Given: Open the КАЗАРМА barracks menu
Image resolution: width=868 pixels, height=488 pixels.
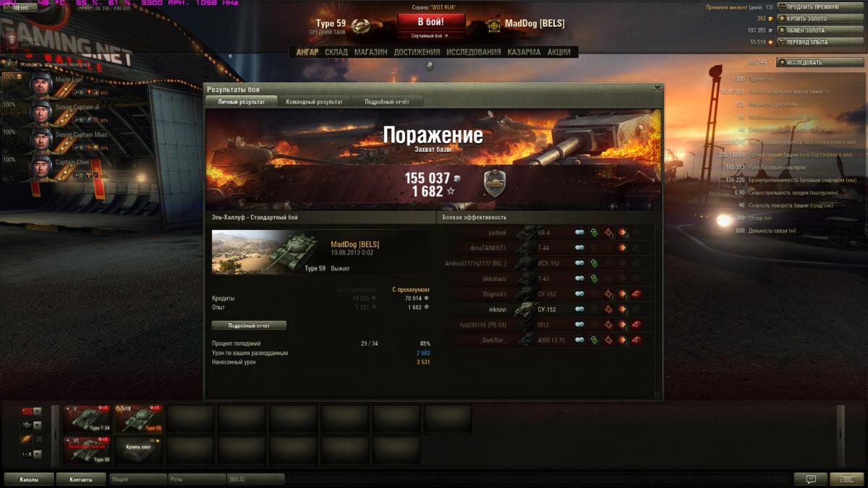Looking at the screenshot, I should [524, 52].
